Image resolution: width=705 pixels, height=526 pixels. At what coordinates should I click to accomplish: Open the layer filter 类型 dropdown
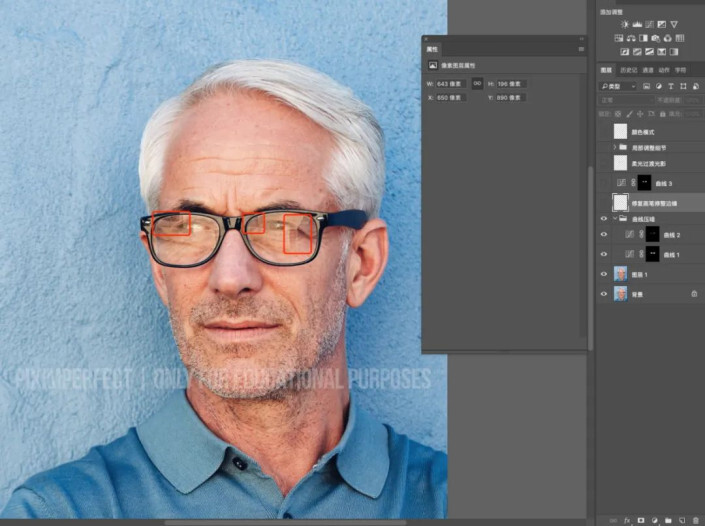[x=618, y=86]
